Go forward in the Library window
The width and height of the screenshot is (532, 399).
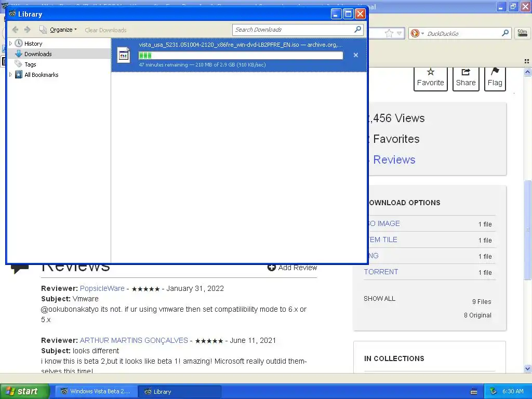click(x=28, y=30)
